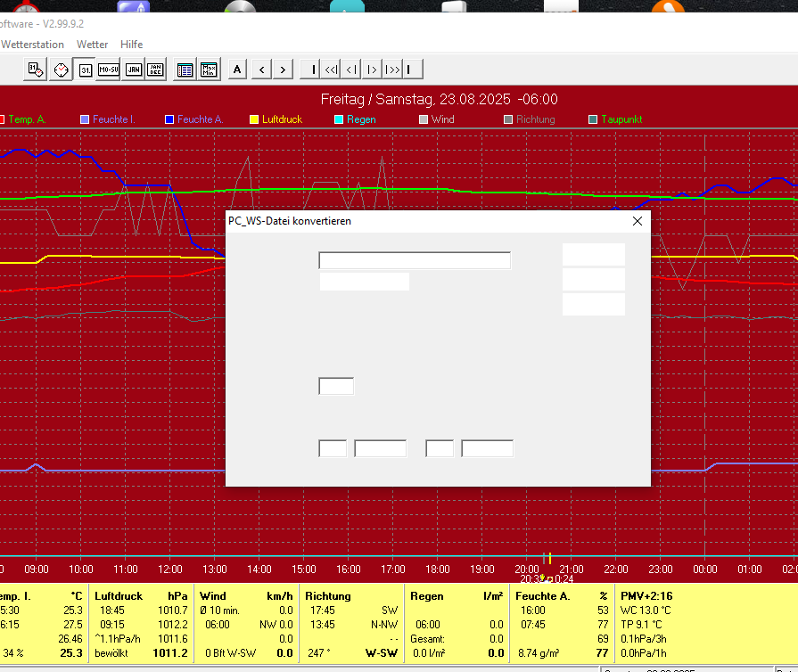This screenshot has height=672, width=798.
Task: Toggle the Luftdruck legend checkbox
Action: pos(254,119)
